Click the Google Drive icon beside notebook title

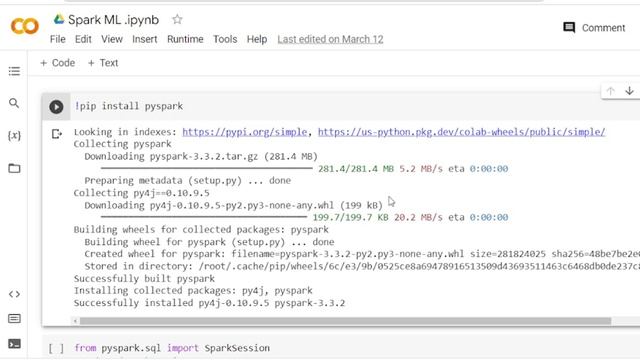pyautogui.click(x=59, y=19)
